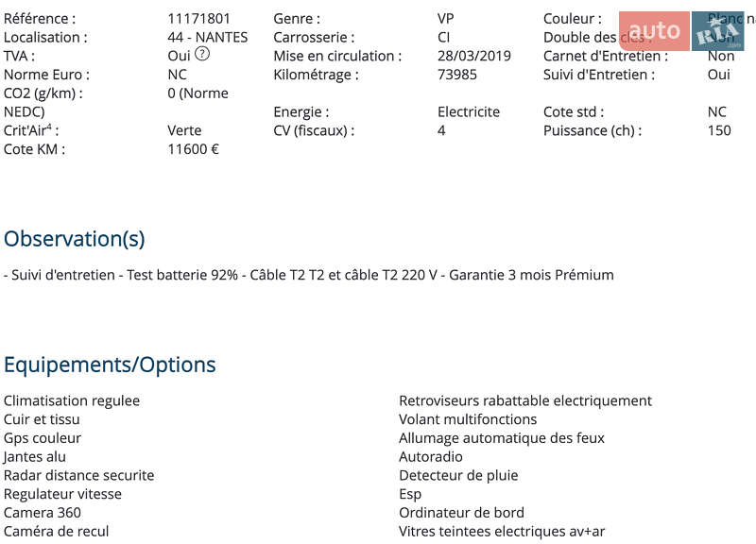The image size is (756, 544).
Task: Click the Puissance (ch) value 150
Action: tap(719, 130)
